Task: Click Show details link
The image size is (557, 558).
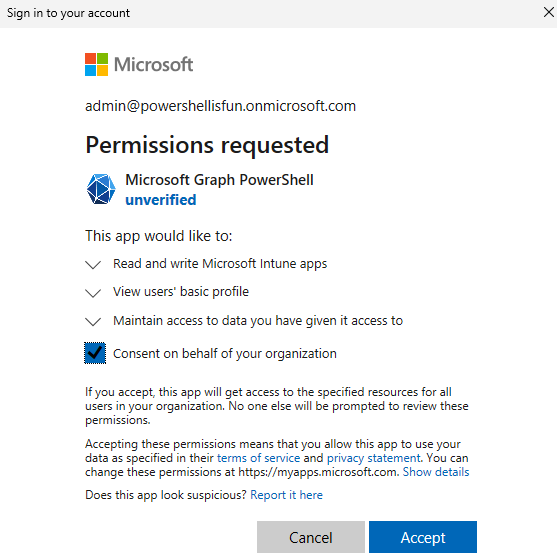Action: pos(436,472)
